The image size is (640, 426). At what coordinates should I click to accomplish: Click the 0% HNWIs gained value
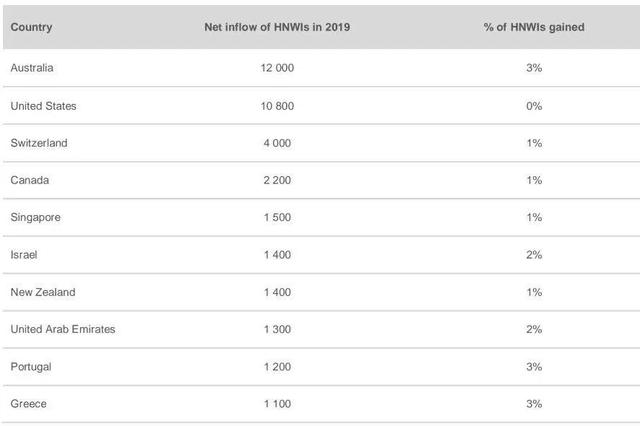point(533,106)
